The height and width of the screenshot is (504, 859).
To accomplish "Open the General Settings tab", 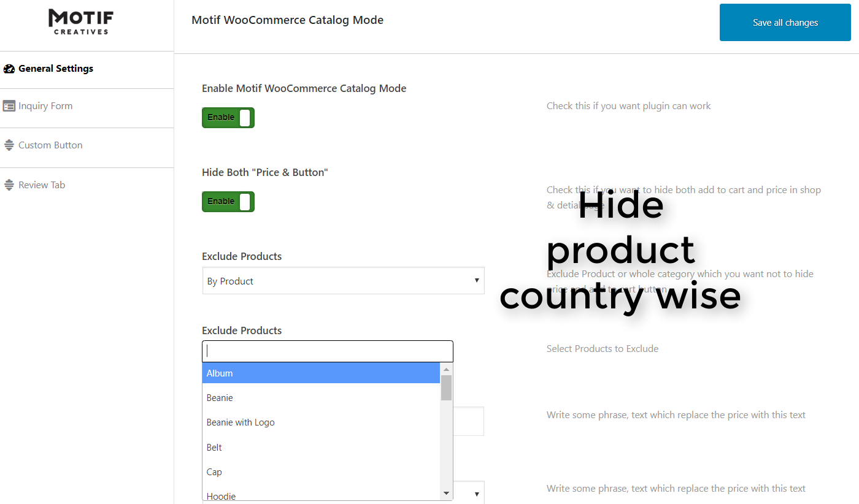I will point(56,69).
